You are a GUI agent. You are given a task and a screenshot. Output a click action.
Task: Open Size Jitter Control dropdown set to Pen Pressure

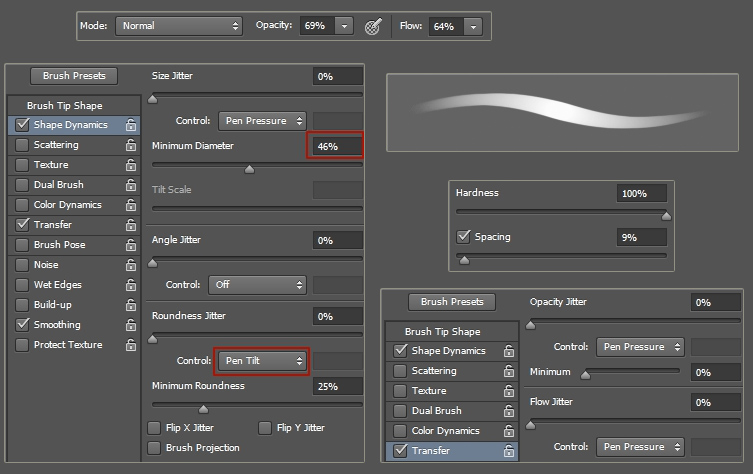[263, 121]
